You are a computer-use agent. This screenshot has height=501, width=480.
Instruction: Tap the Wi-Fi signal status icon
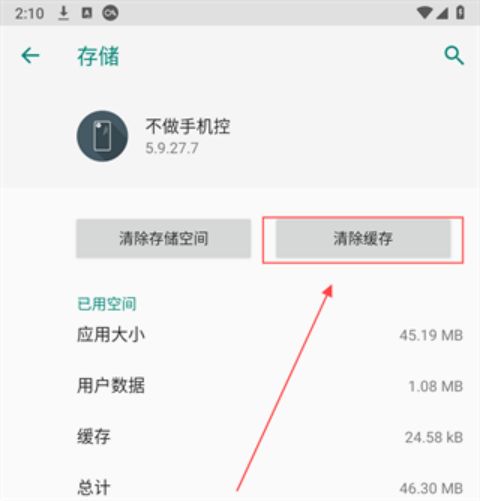coord(424,13)
